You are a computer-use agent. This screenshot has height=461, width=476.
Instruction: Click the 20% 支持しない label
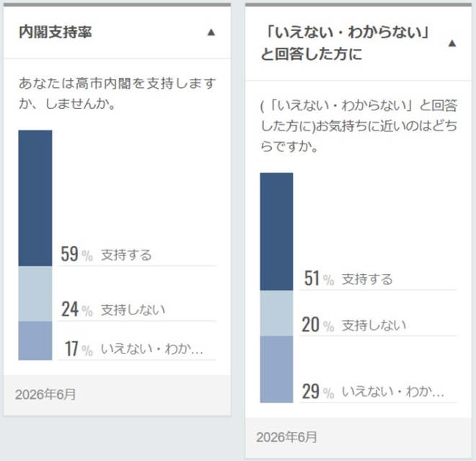(353, 325)
